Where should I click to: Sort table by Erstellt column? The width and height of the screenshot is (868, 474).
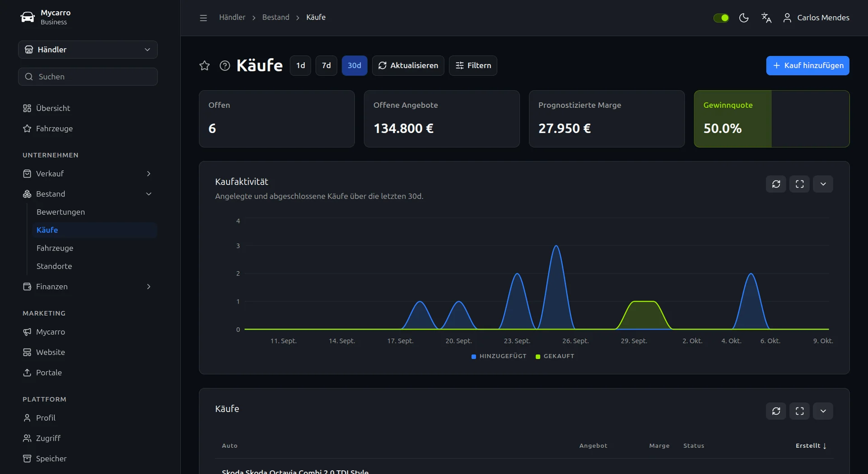coord(811,446)
